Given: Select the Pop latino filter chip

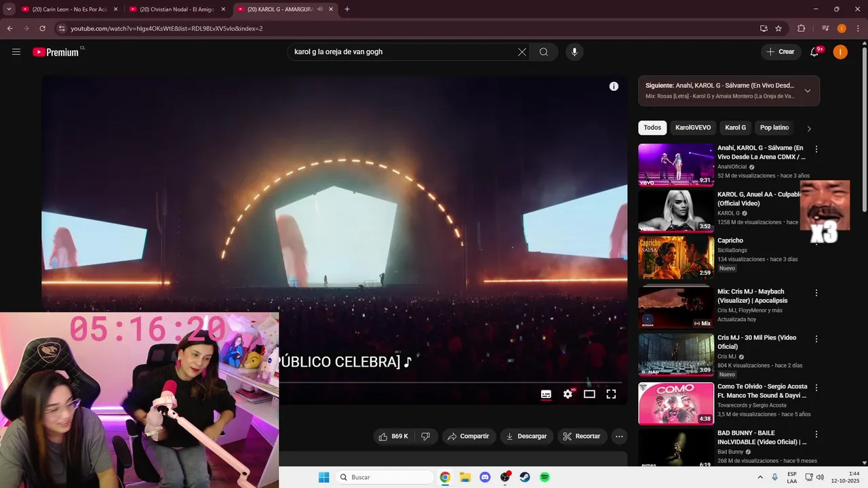Looking at the screenshot, I should (774, 127).
